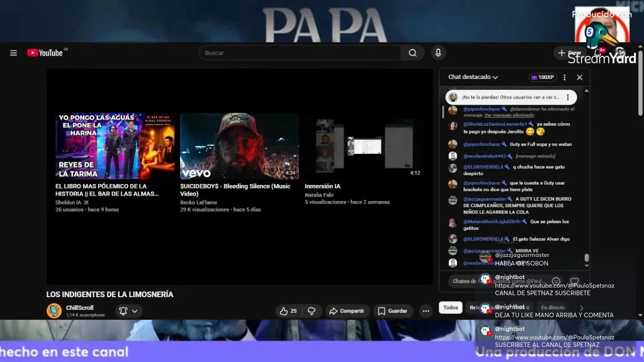Viewport: 644px width, 362px height.
Task: Open emoji picker in chat input
Action: point(556,282)
